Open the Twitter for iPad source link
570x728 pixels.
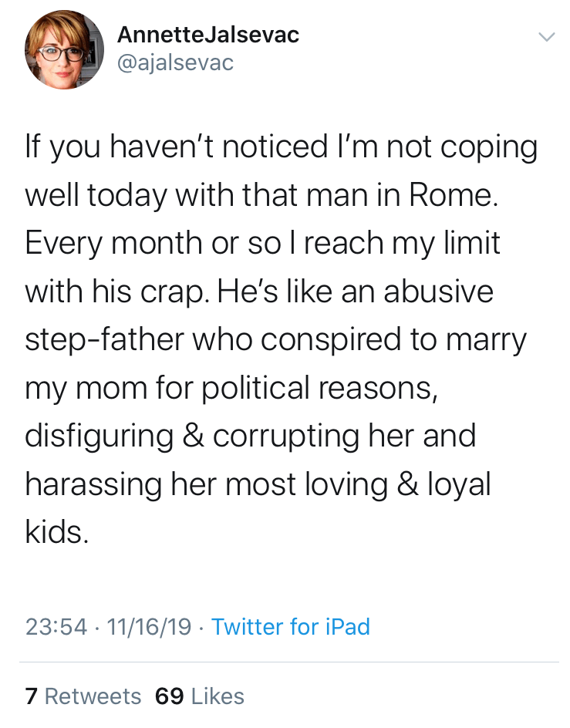(x=291, y=626)
